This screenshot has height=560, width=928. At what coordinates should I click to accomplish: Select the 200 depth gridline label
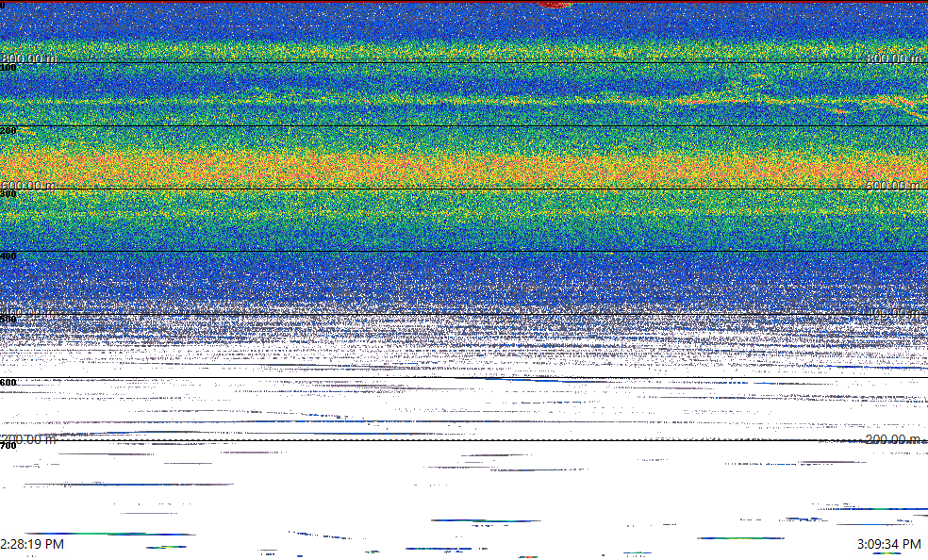click(x=8, y=131)
